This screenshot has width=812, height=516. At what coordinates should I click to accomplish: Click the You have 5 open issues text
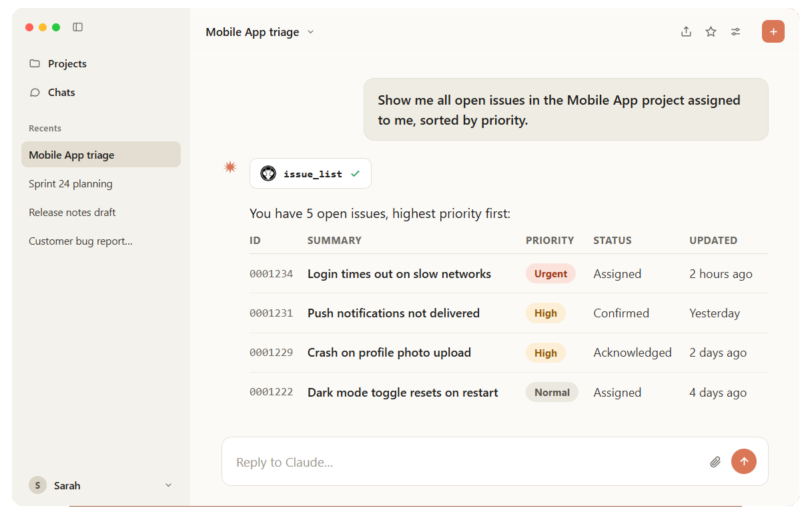point(380,213)
